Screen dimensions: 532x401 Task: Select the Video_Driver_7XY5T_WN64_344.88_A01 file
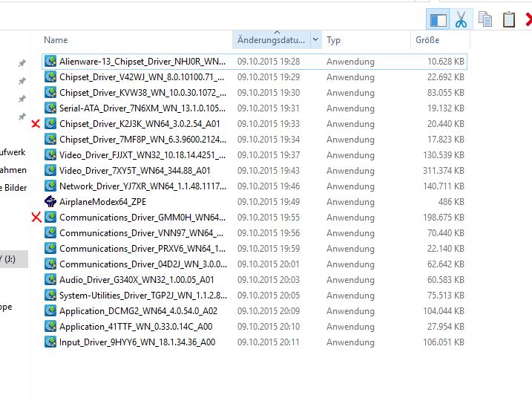pyautogui.click(x=135, y=171)
